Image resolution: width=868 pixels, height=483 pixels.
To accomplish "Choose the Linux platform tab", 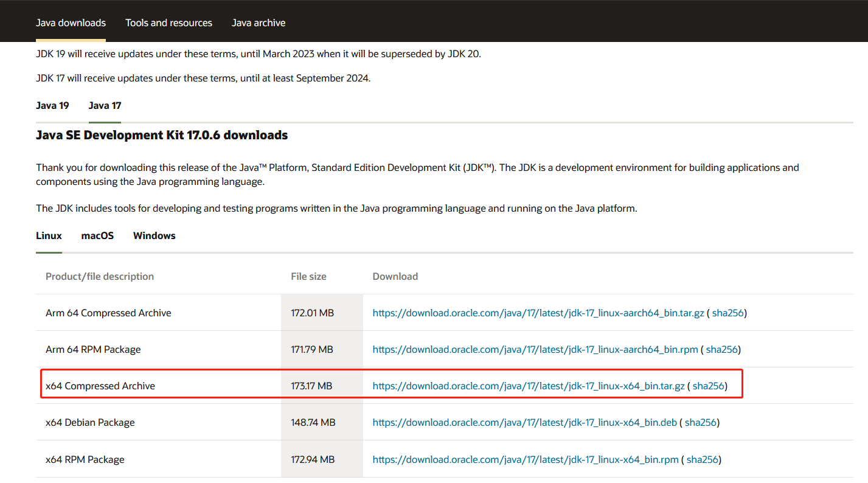I will pos(49,236).
